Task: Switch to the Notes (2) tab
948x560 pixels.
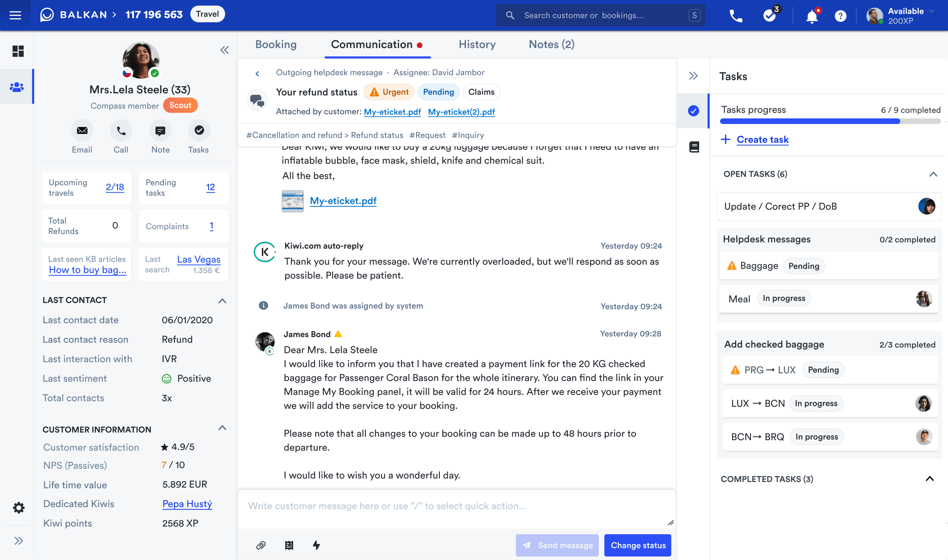Action: 551,45
